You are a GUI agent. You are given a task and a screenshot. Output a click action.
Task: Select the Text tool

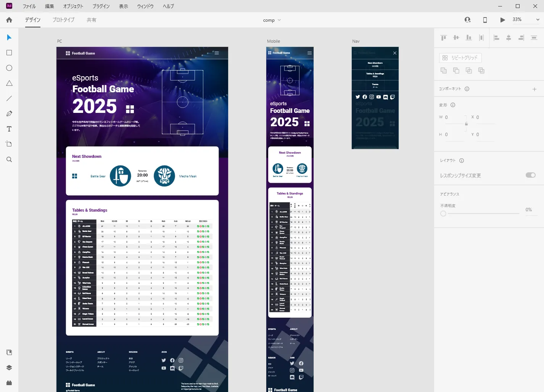9,129
